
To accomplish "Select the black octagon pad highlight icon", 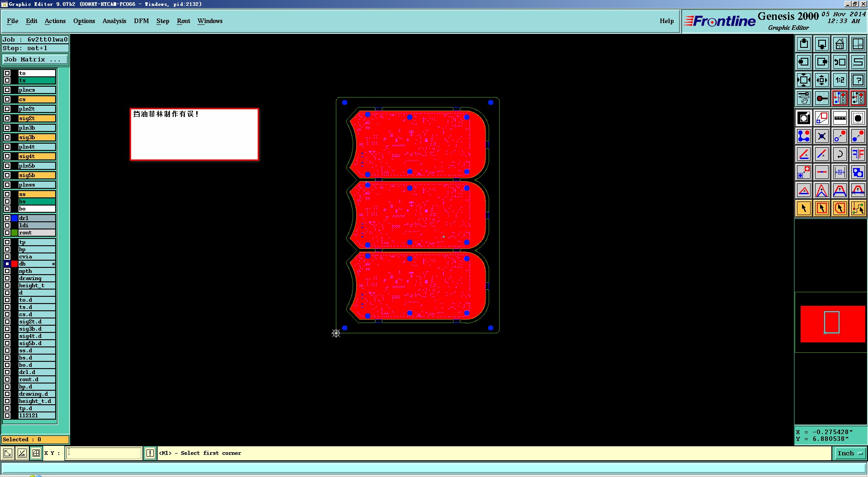I will point(858,118).
